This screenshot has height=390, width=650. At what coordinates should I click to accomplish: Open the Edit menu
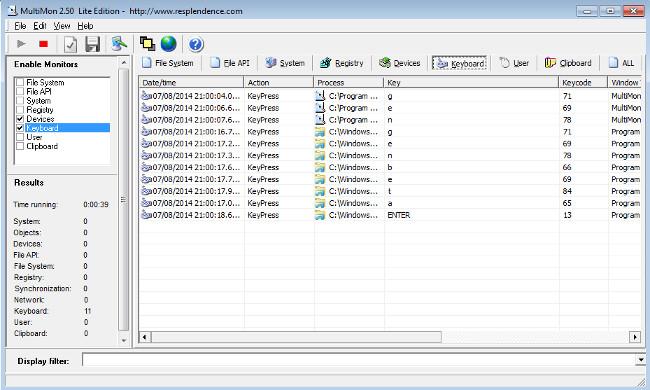40,26
